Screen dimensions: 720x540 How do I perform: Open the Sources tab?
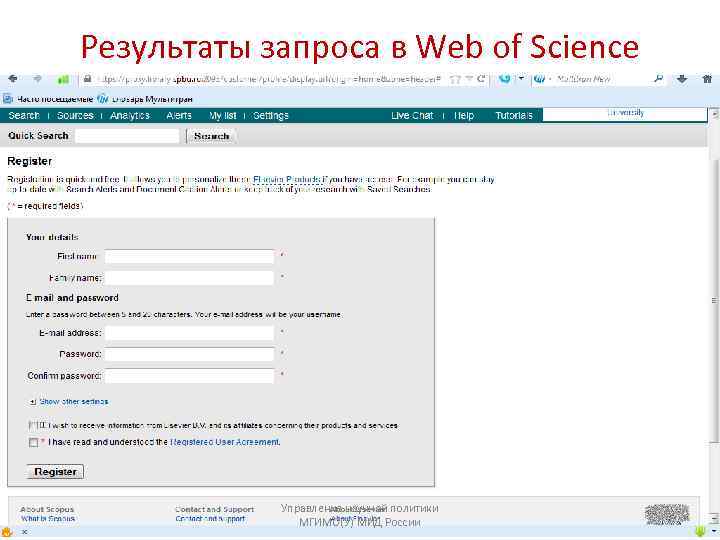point(75,116)
